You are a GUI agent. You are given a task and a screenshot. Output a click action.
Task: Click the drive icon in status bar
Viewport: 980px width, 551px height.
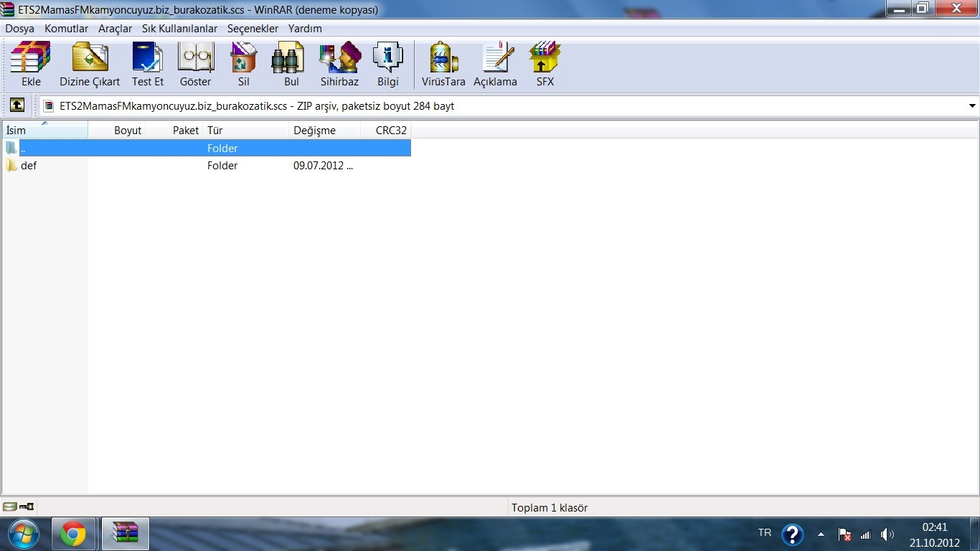[x=9, y=507]
